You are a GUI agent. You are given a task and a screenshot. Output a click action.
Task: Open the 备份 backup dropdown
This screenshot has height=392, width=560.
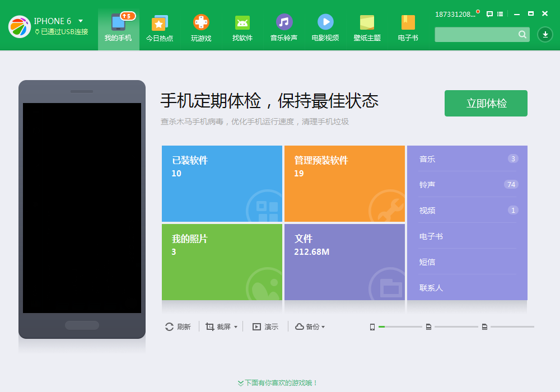pos(323,326)
